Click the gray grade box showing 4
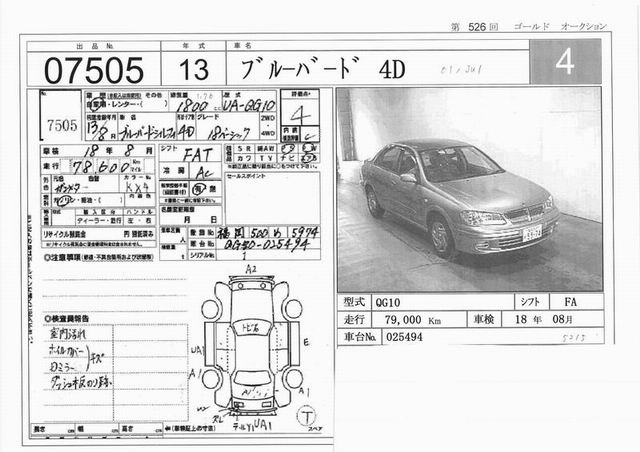640x452 pixels. coord(565,62)
